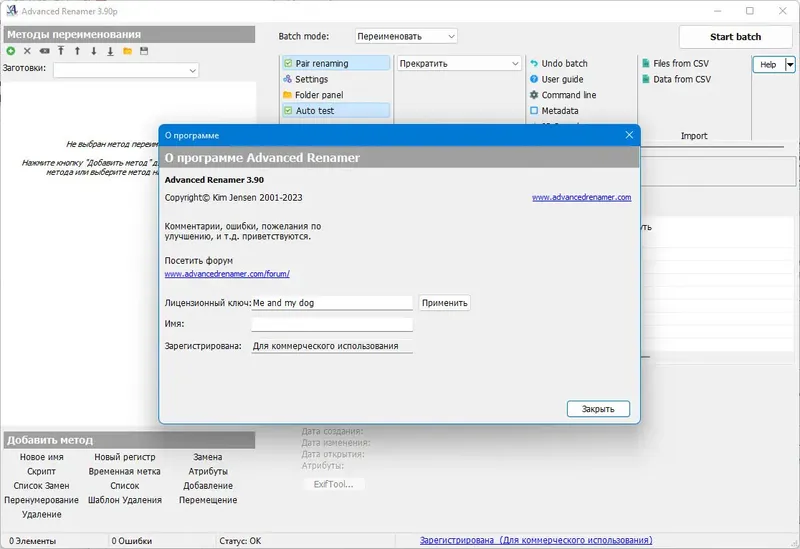Viewport: 800px width, 549px height.
Task: Click the Settings gear icon in menu
Action: (288, 79)
